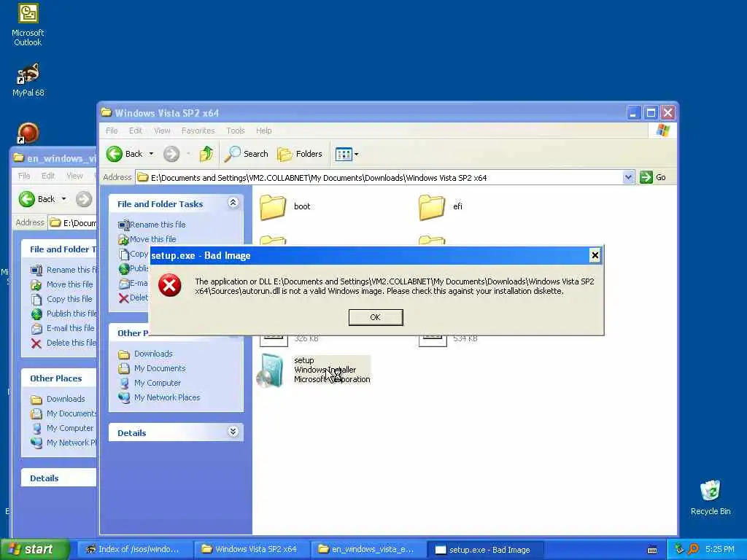This screenshot has width=747, height=560.
Task: Switch to Windows Vista SP2 x64 taskbar item
Action: [x=252, y=550]
